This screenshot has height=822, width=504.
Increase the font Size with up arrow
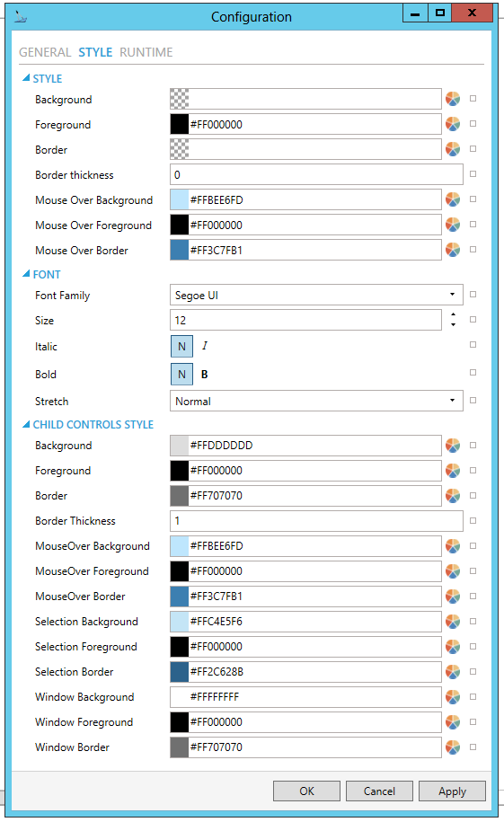(x=453, y=314)
